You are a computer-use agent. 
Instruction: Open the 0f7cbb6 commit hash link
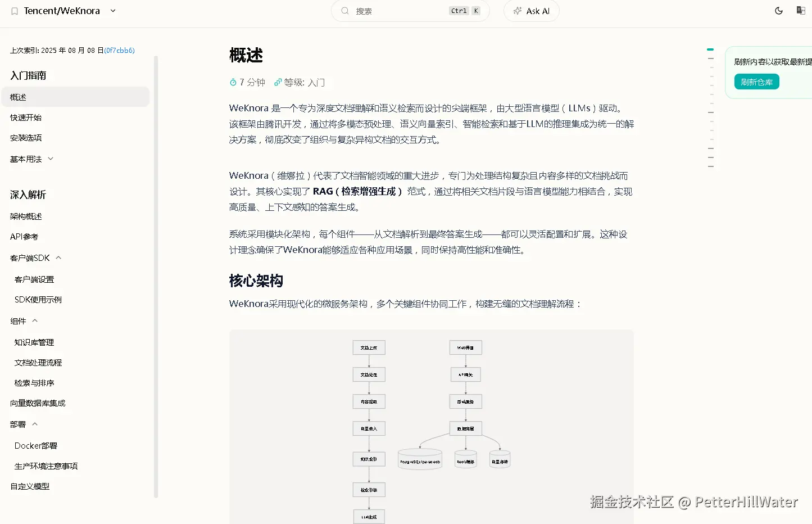tap(119, 51)
